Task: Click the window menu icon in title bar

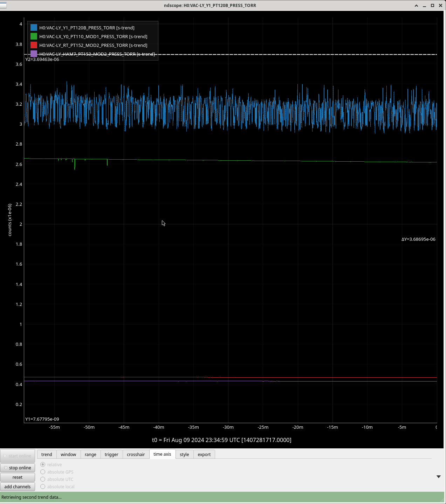Action: [3, 5]
